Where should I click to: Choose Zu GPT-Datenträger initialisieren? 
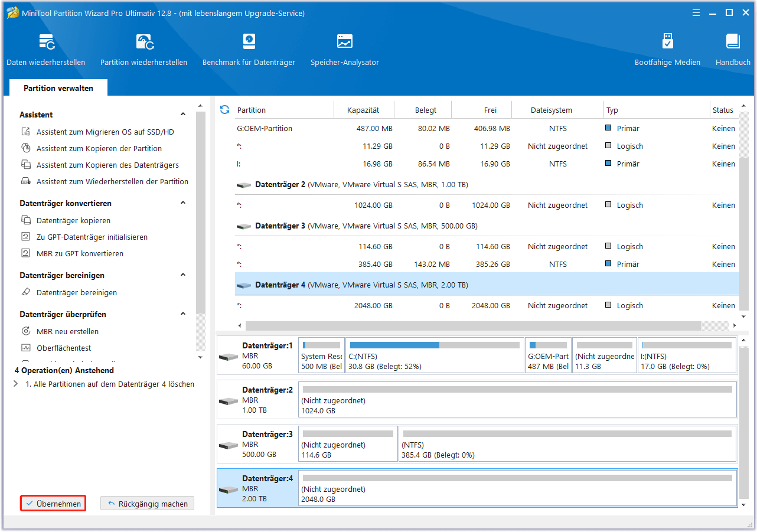pyautogui.click(x=84, y=237)
